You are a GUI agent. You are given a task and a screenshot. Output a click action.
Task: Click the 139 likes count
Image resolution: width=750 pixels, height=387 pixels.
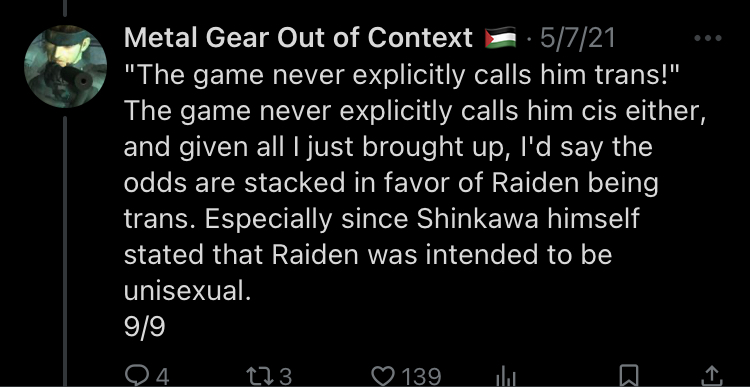click(x=421, y=376)
